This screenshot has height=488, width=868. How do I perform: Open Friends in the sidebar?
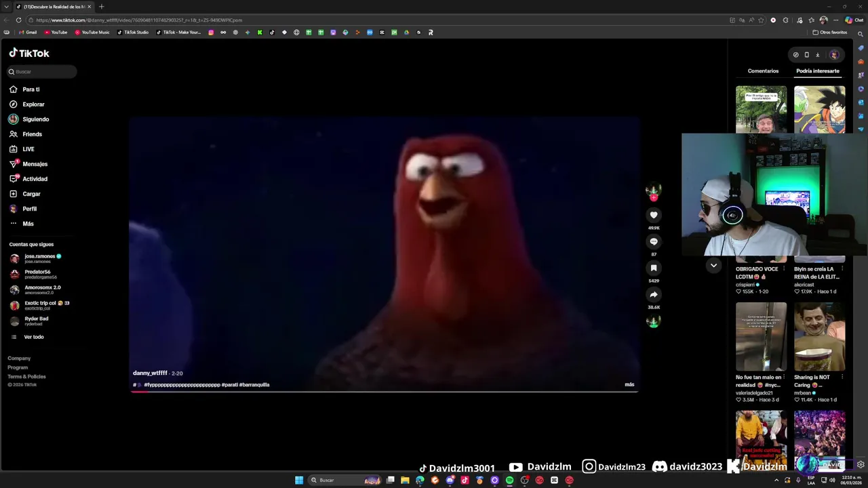point(26,134)
